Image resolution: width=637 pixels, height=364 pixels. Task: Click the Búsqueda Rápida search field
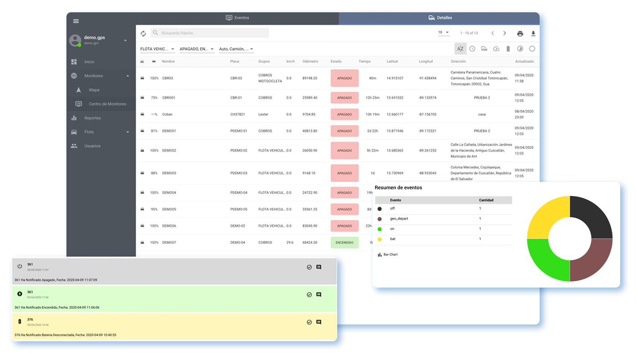pos(210,33)
